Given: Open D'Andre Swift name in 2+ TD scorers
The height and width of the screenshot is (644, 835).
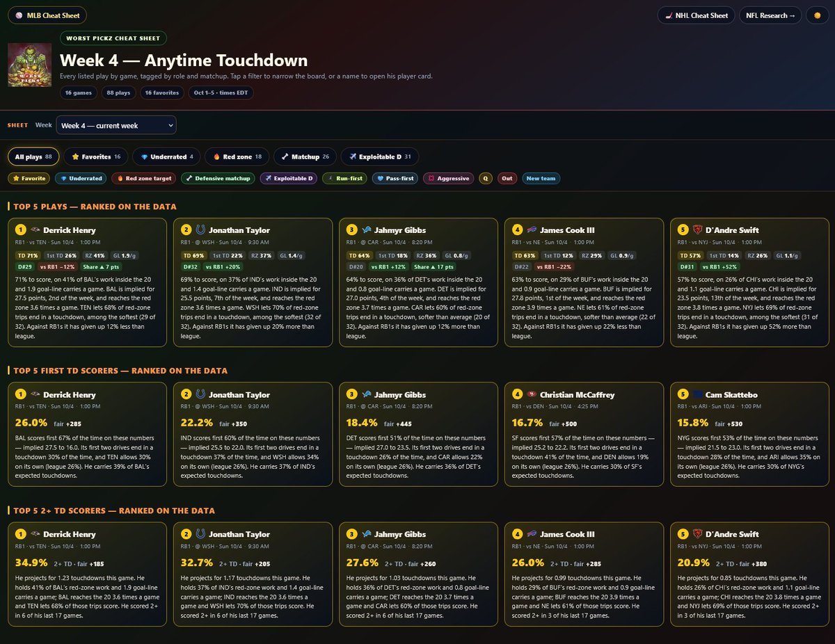Looking at the screenshot, I should 733,534.
